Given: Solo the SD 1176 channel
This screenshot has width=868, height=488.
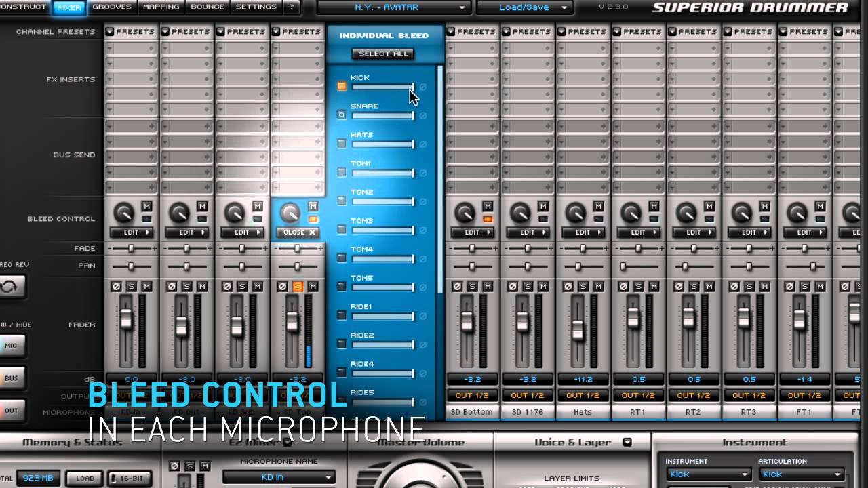Looking at the screenshot, I should click(528, 287).
